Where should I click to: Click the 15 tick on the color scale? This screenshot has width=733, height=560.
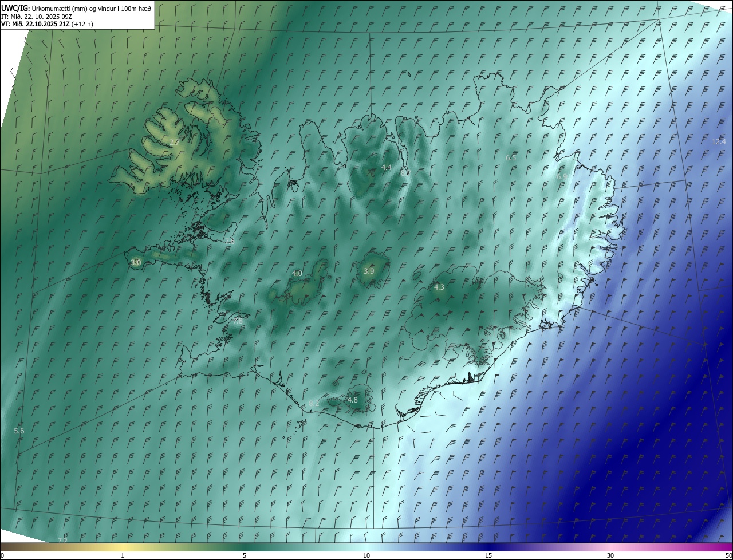(488, 555)
